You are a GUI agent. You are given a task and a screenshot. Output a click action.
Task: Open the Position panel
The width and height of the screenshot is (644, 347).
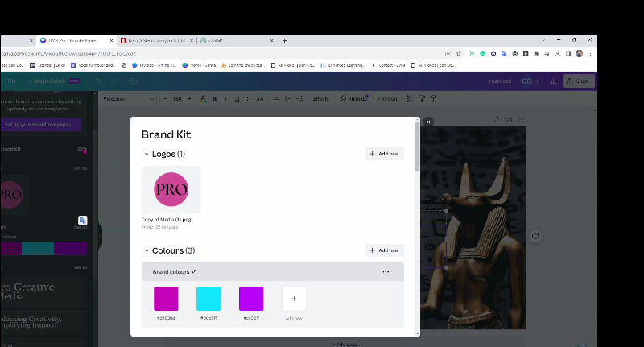tap(388, 99)
